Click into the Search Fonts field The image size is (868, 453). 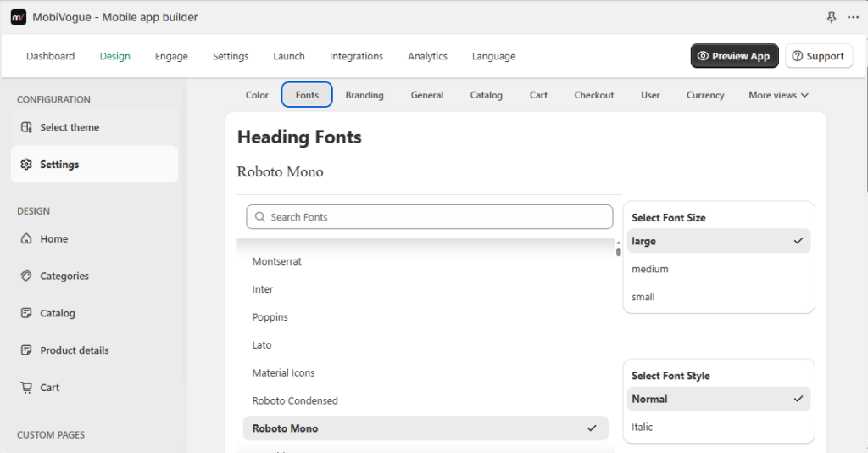coord(430,217)
